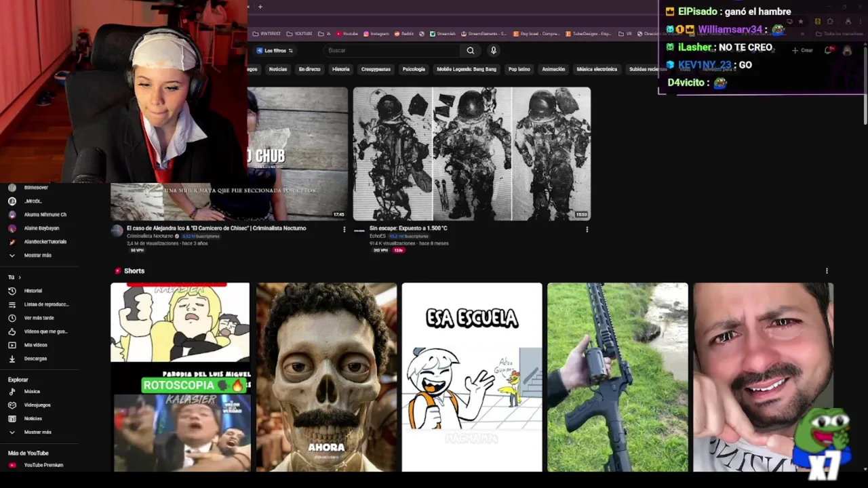Open the VR bookmark folder
Image resolution: width=868 pixels, height=488 pixels.
click(x=625, y=33)
